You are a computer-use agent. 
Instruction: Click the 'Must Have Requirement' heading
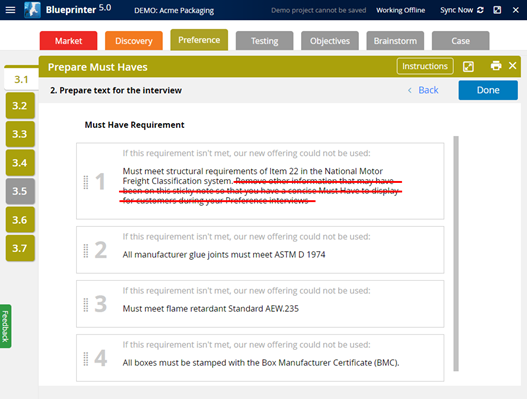134,125
